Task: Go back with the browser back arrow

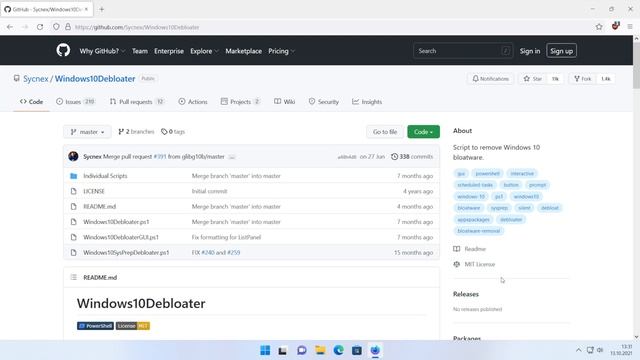Action: (10, 27)
